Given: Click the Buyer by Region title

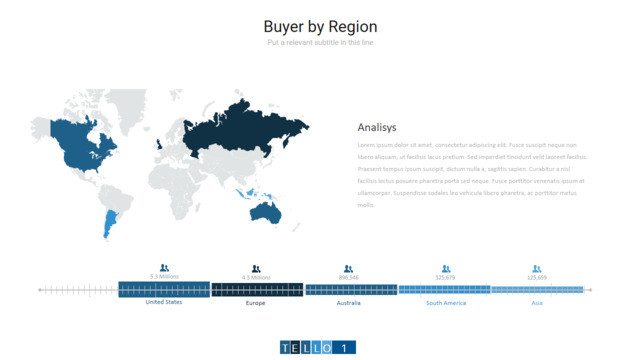Looking at the screenshot, I should 320,27.
